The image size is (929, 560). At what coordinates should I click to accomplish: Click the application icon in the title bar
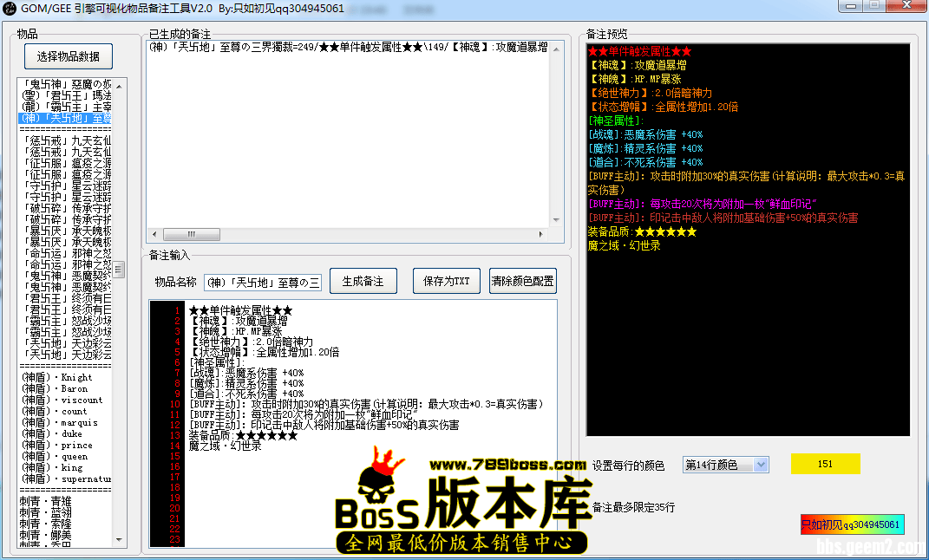click(9, 7)
